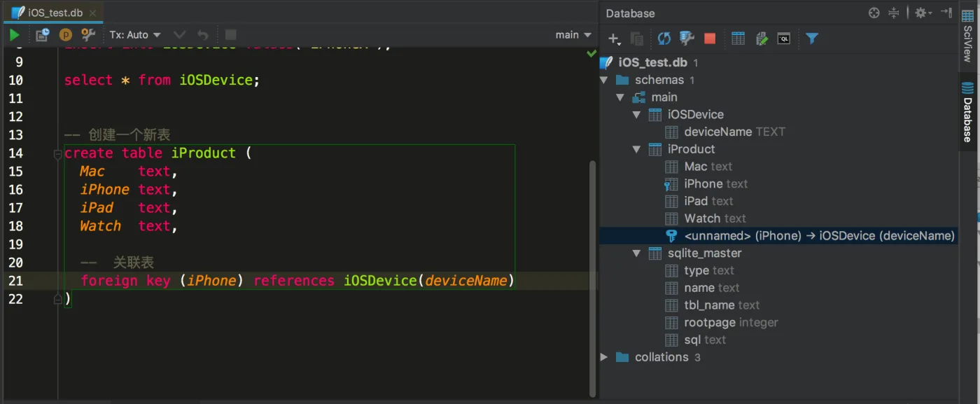Click the Edit Source pencil icon
The height and width of the screenshot is (404, 980).
click(x=762, y=39)
